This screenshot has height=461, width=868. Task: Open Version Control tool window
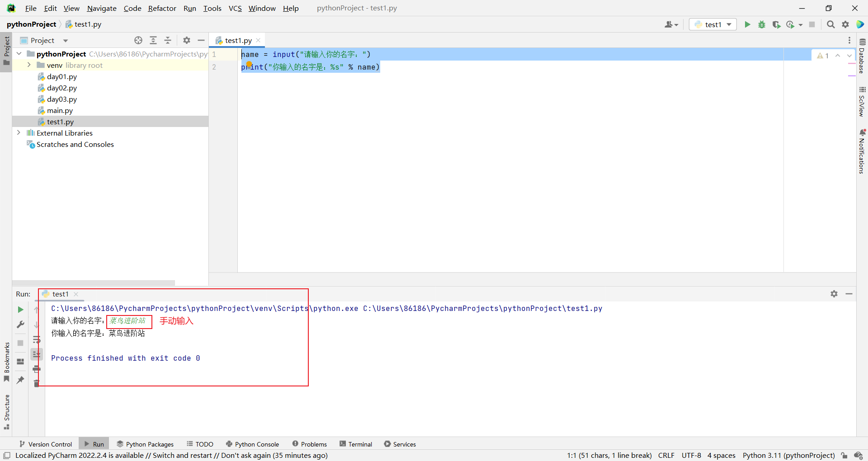coord(46,444)
